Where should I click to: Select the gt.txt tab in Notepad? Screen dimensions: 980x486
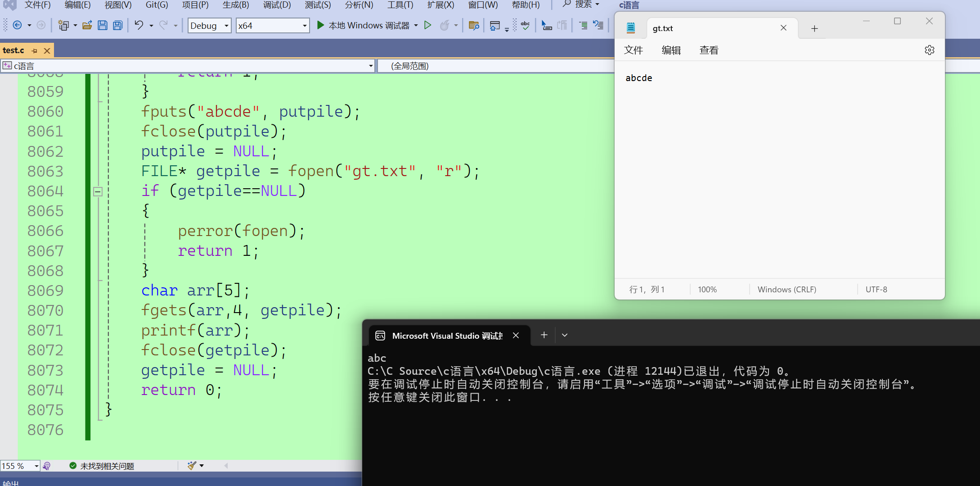tap(722, 28)
